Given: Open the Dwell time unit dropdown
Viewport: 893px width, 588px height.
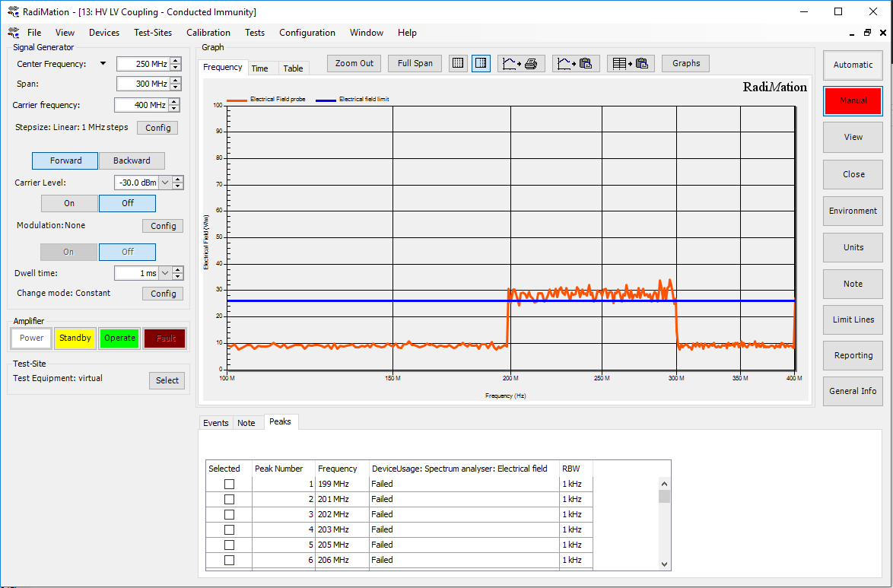Looking at the screenshot, I should pyautogui.click(x=165, y=273).
